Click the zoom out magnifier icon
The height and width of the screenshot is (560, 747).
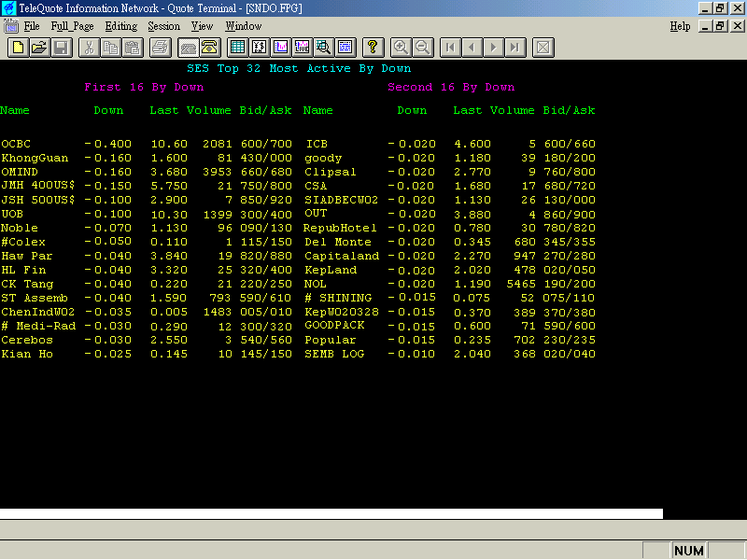[423, 48]
